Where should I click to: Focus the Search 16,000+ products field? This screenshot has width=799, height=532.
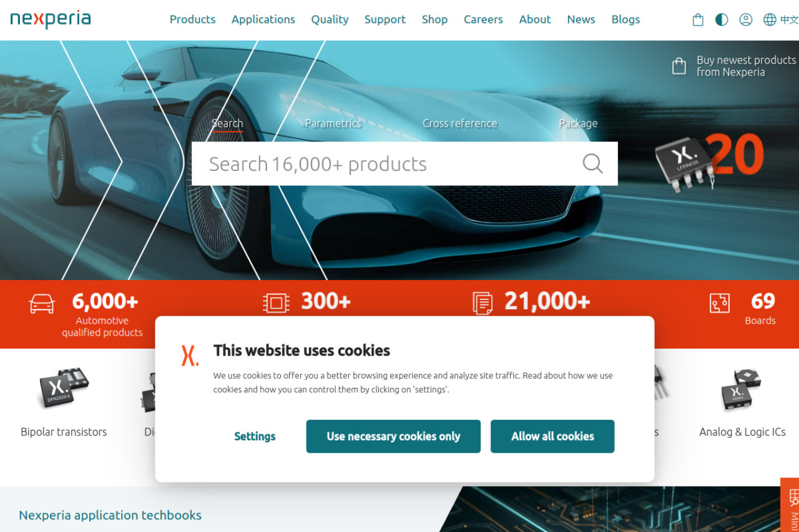coord(404,163)
